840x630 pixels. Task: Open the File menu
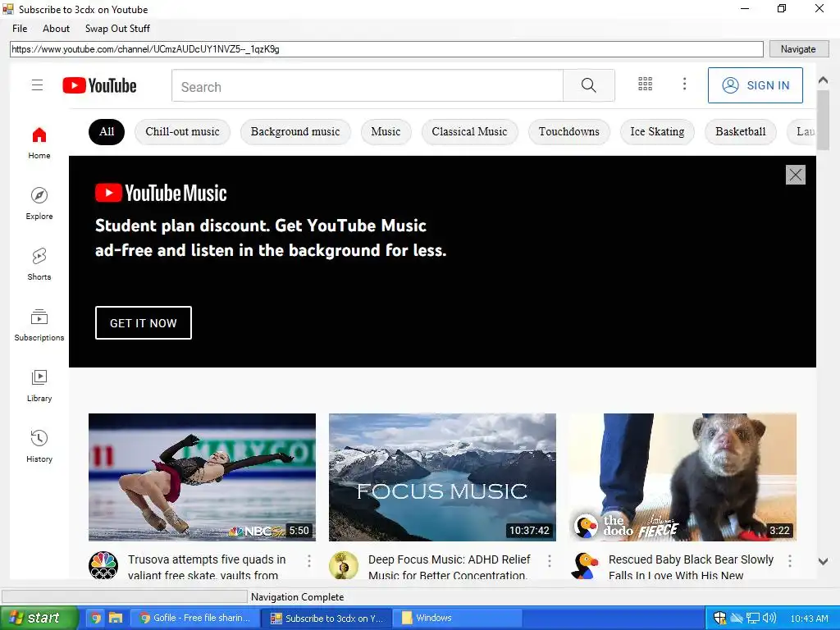tap(20, 29)
